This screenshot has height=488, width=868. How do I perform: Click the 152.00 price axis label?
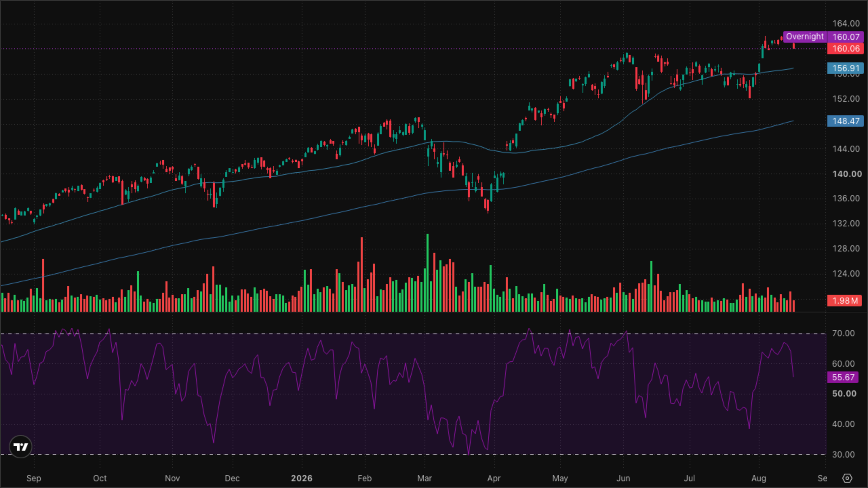point(846,99)
